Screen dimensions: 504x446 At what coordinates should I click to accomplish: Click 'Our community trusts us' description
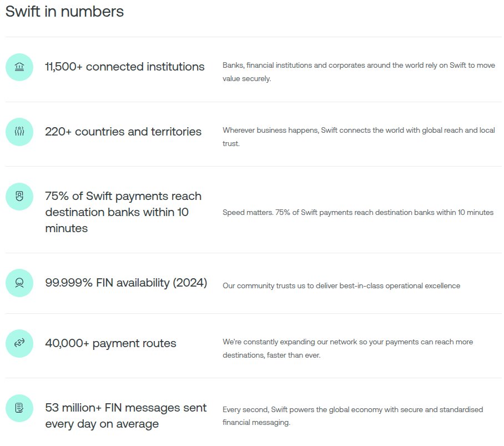point(341,286)
